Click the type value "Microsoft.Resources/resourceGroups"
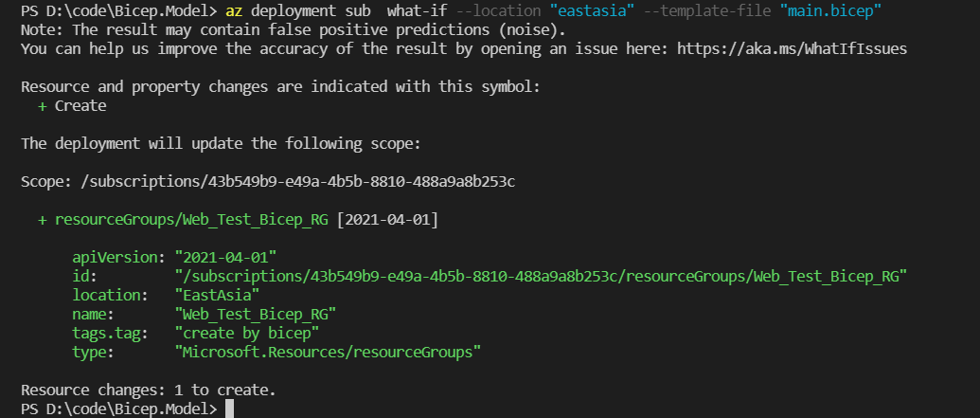 pyautogui.click(x=328, y=352)
